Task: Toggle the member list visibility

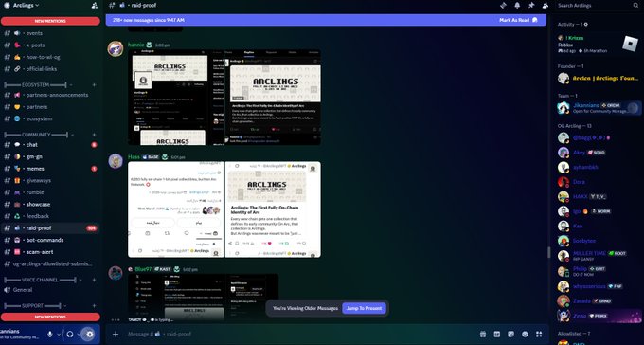Action: click(x=545, y=6)
